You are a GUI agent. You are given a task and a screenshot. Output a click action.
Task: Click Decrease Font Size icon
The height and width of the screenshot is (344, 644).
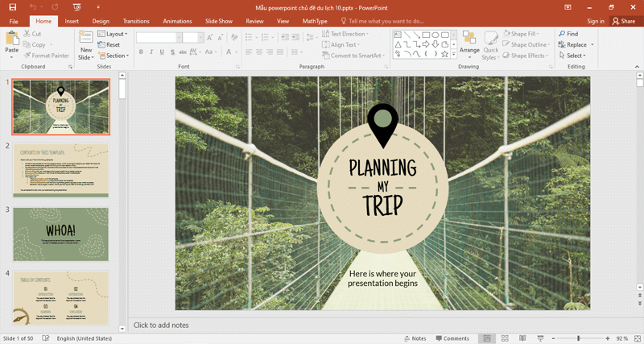coord(221,38)
